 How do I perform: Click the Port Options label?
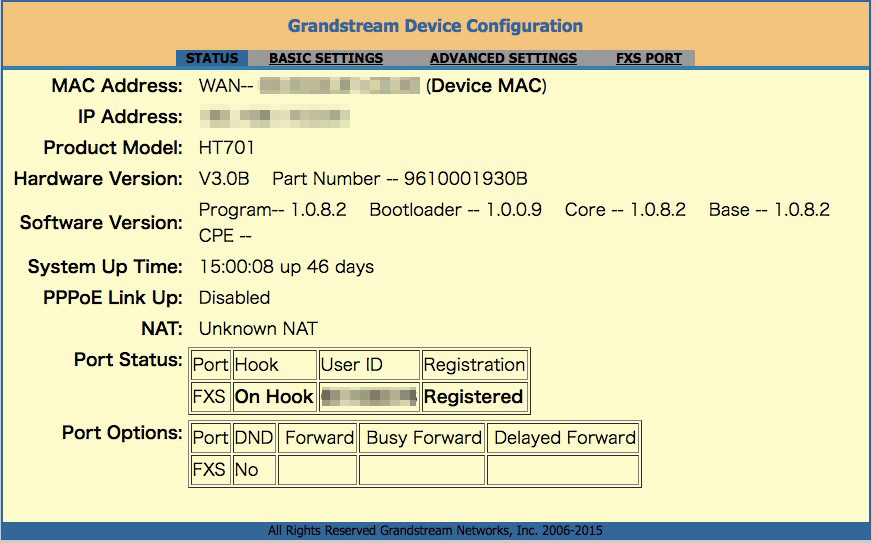click(x=122, y=433)
